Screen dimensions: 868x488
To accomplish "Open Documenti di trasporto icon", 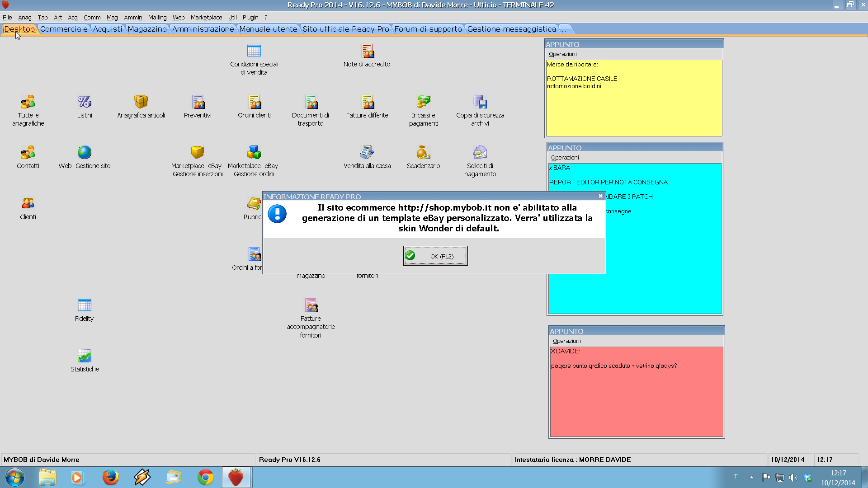I will pos(311,102).
